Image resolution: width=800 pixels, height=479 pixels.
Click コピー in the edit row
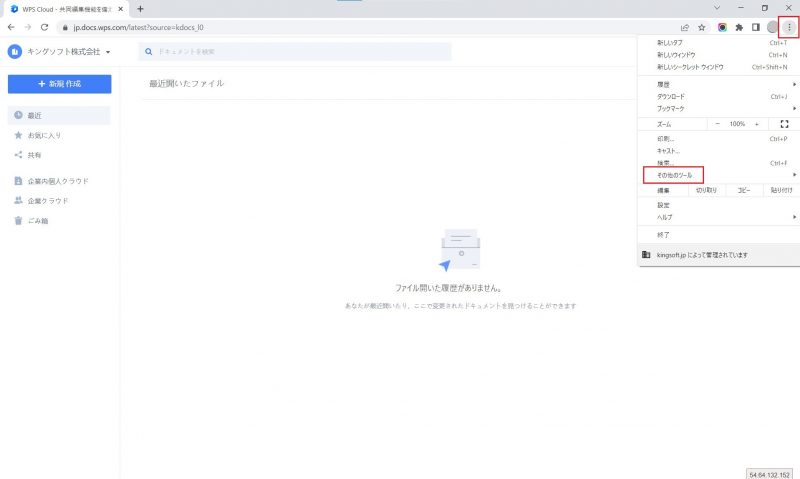pos(744,189)
